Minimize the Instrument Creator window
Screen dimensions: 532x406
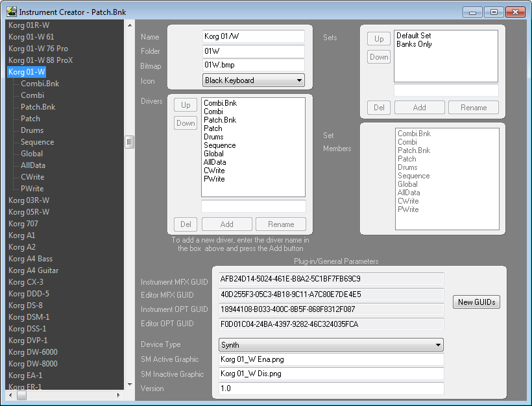[x=472, y=12]
